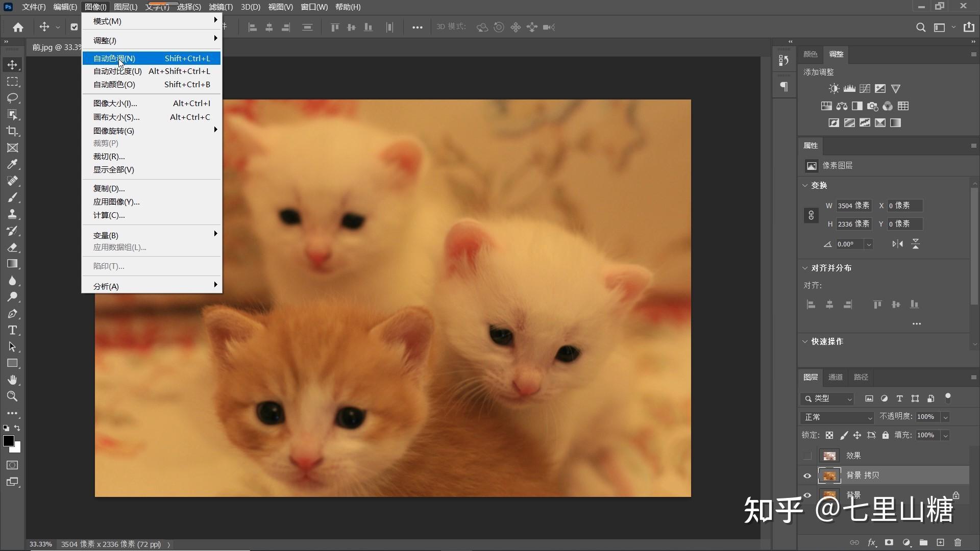Toggle the layer filter switch
This screenshot has width=980, height=551.
(x=948, y=397)
